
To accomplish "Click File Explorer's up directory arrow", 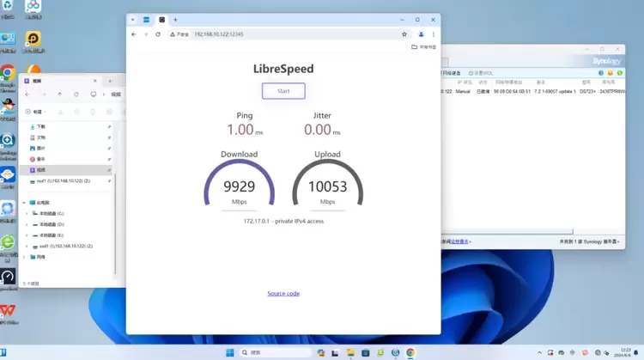I will coord(59,95).
